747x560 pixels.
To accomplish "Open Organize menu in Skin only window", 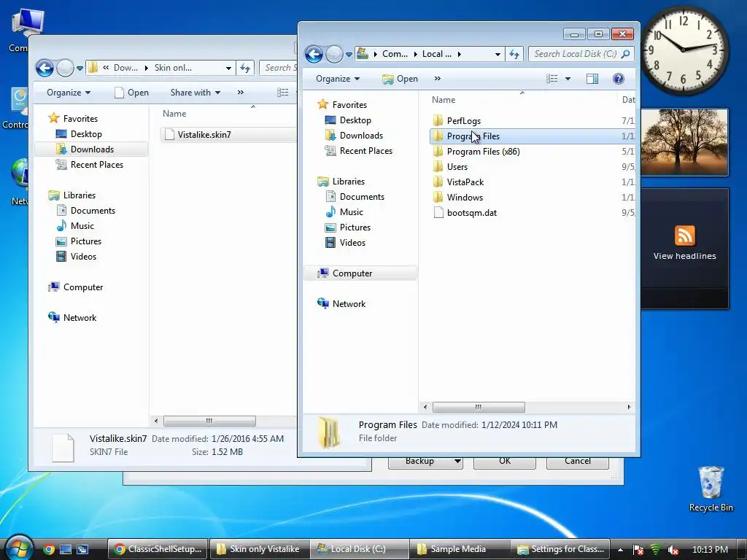I will click(69, 93).
